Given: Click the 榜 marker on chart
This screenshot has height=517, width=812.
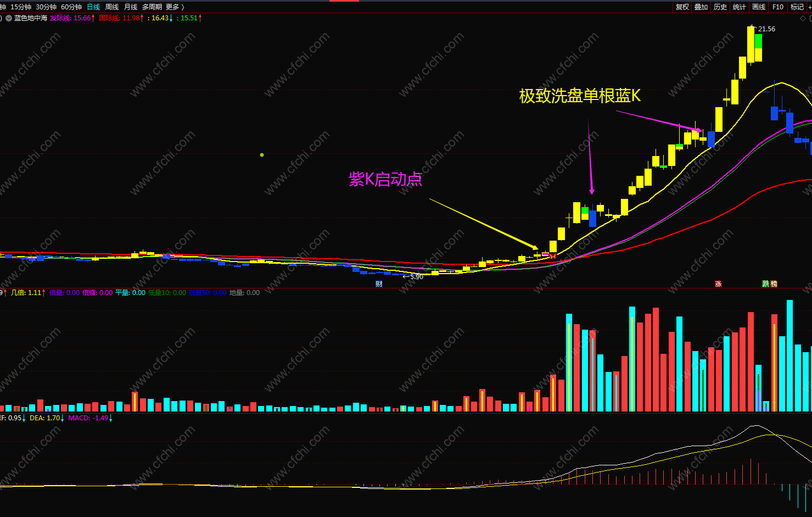Looking at the screenshot, I should pos(774,284).
